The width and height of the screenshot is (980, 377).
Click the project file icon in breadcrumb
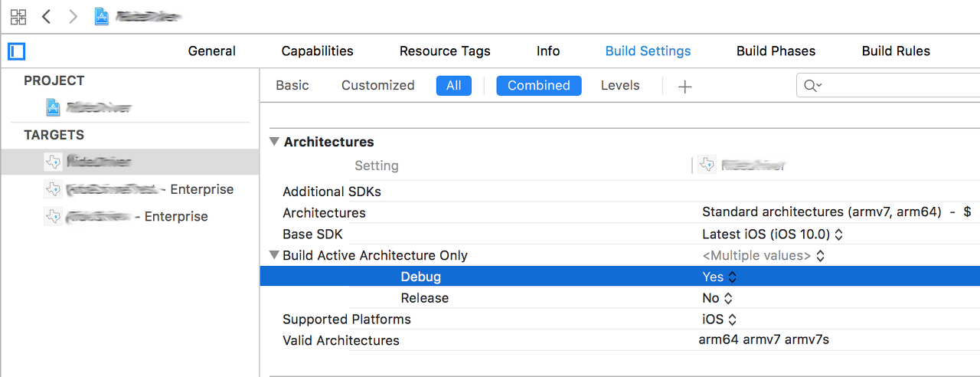[102, 17]
